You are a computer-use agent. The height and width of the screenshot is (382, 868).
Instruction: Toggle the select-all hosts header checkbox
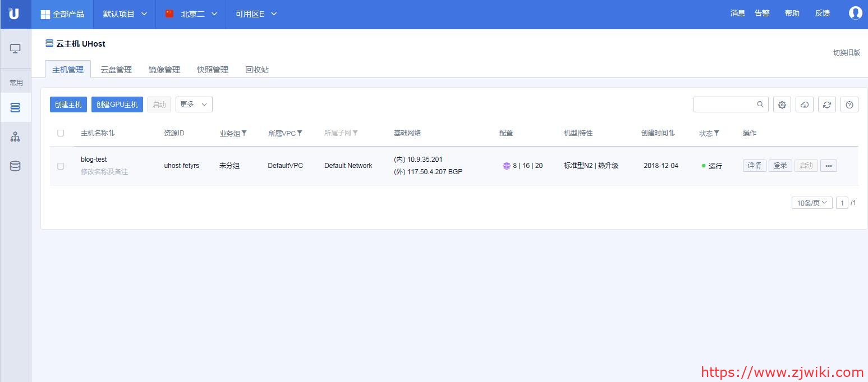point(61,133)
